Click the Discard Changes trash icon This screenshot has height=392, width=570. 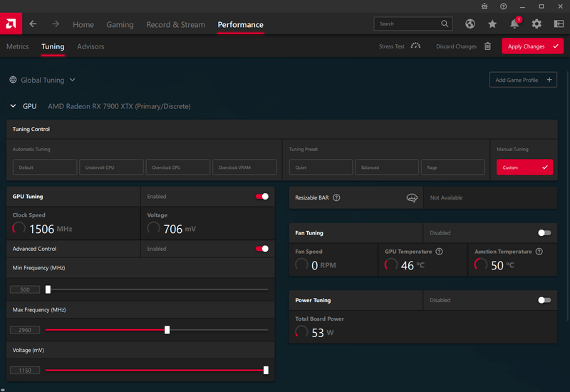pyautogui.click(x=488, y=46)
